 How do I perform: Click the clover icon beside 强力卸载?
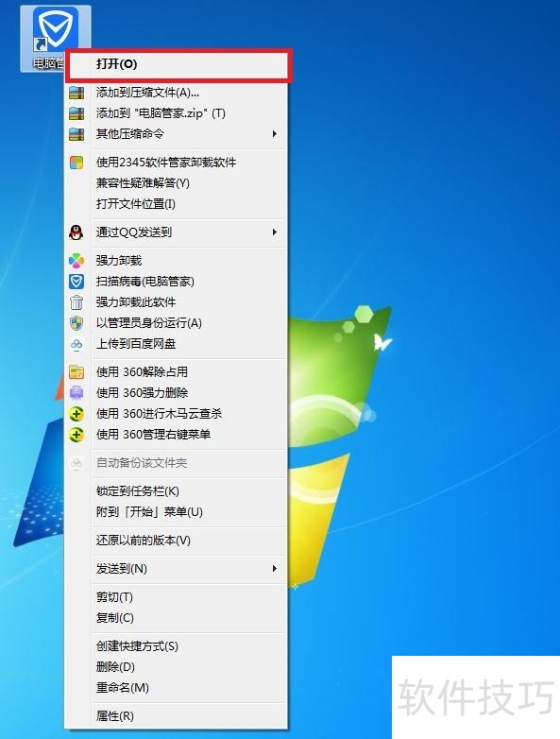coord(76,261)
